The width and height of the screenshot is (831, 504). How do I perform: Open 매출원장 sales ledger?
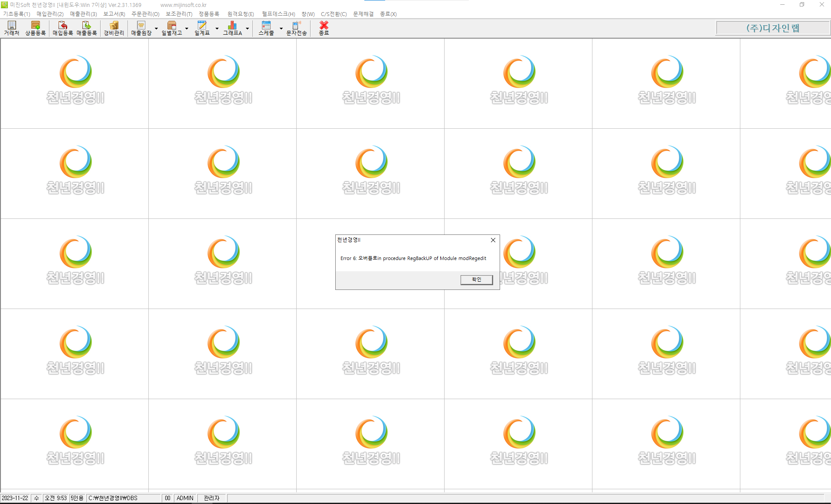pyautogui.click(x=141, y=28)
